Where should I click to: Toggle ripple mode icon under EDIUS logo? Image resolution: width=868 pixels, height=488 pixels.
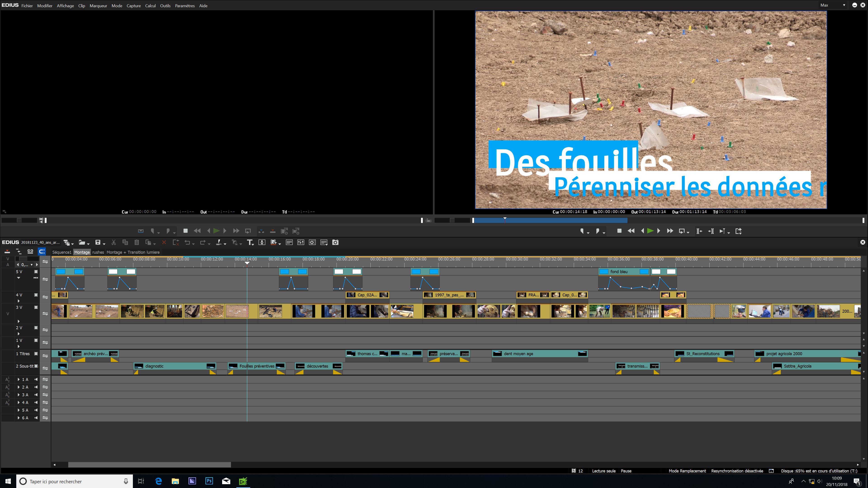click(x=19, y=252)
